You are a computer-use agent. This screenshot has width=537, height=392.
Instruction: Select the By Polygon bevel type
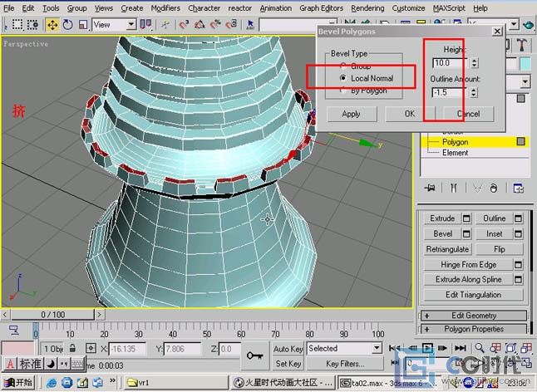364,91
